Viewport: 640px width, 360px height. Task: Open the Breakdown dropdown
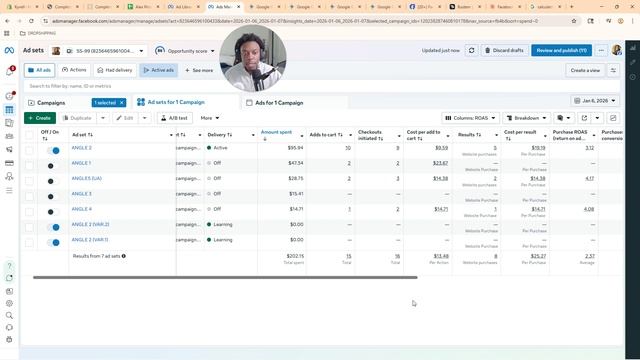(527, 118)
